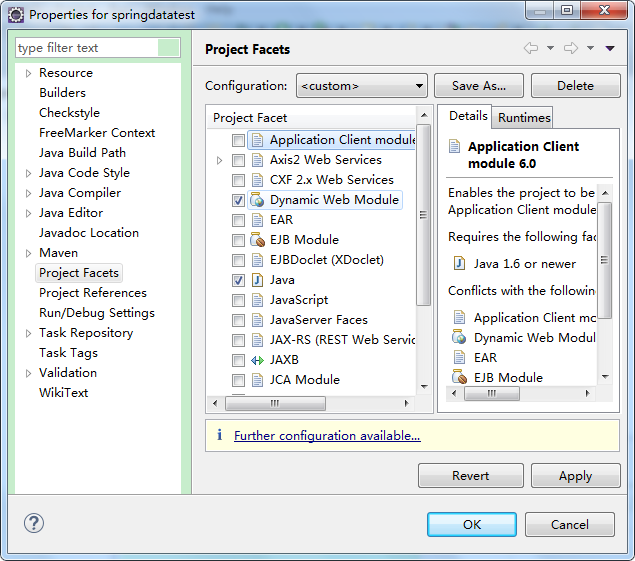Click the CXF 2.x Web Services icon
Screen dimensions: 635x561
257,180
